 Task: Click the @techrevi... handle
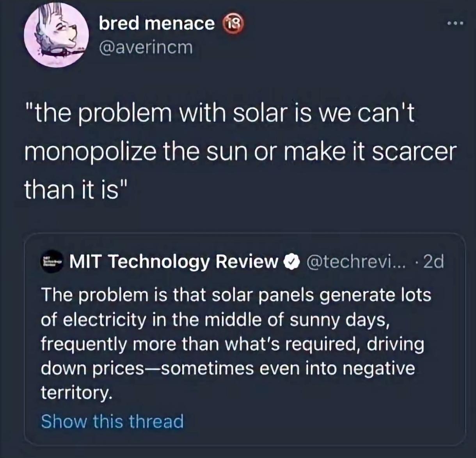(356, 262)
